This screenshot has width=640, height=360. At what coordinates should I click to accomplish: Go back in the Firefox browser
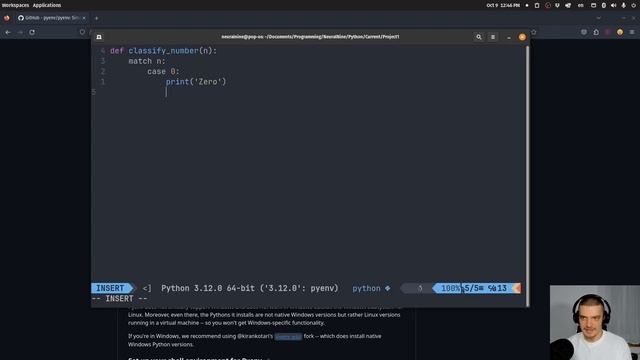(8, 32)
